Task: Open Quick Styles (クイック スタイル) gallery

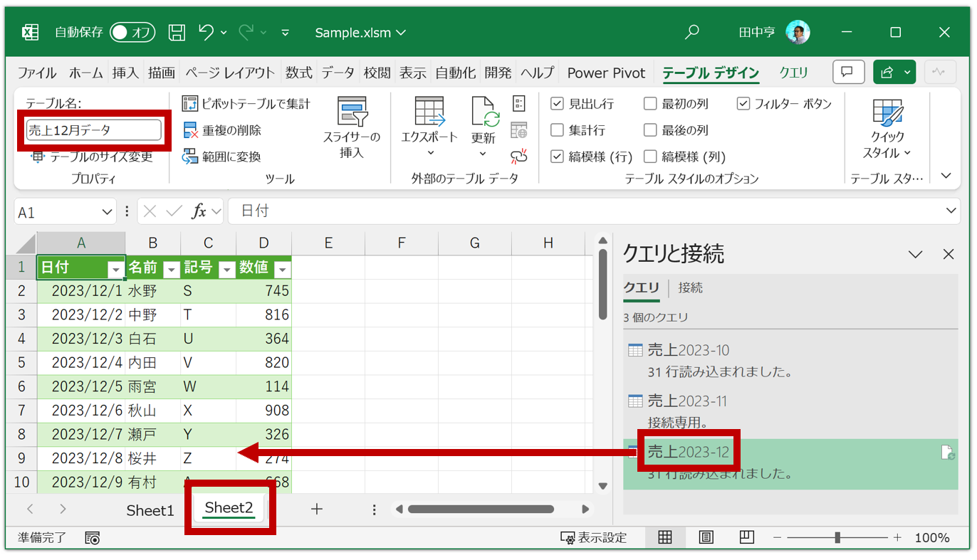Action: coord(887,128)
